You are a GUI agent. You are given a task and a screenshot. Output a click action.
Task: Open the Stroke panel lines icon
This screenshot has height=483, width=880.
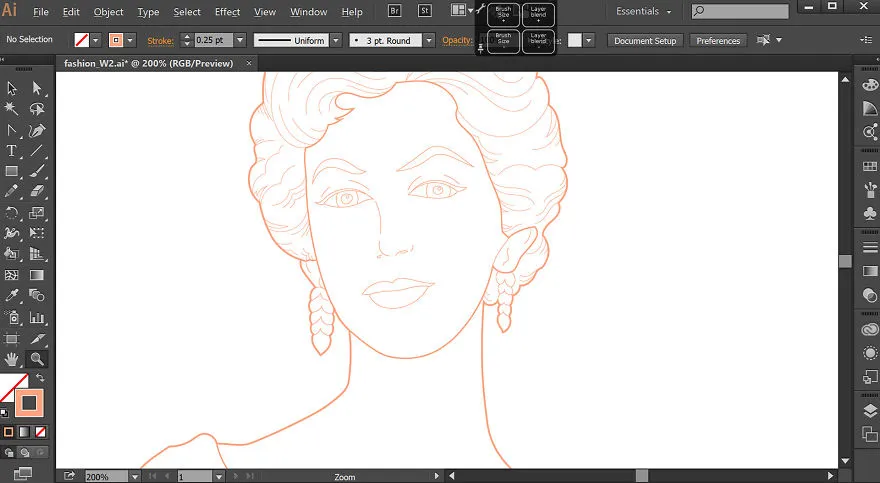click(869, 247)
